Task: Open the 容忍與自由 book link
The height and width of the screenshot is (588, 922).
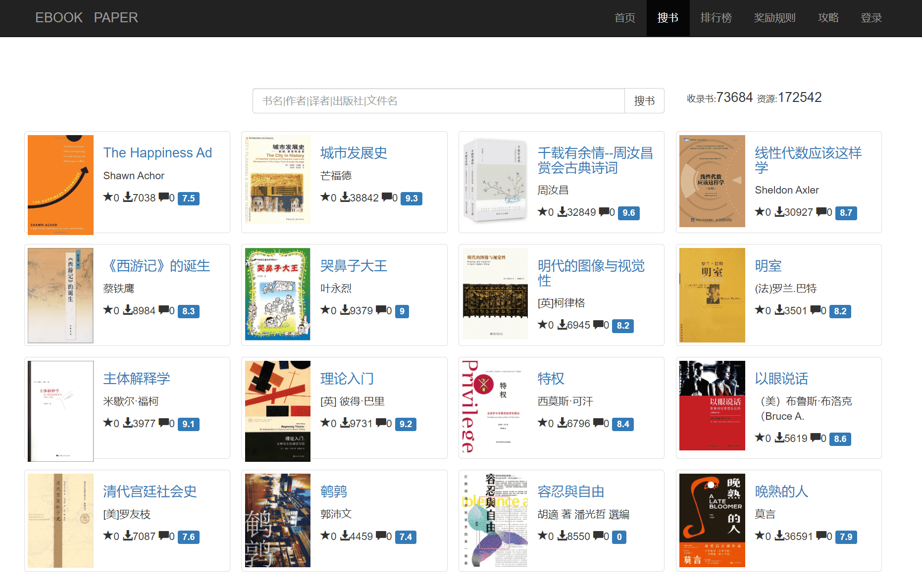Action: tap(571, 491)
